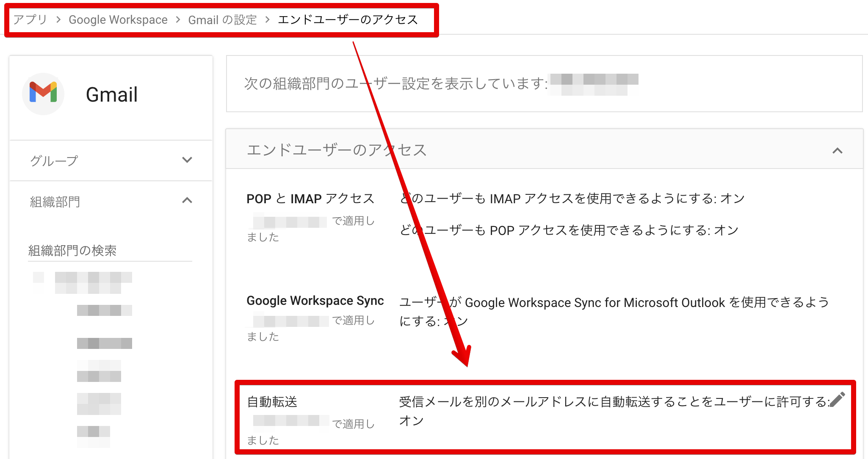Viewport: 868px width, 459px height.
Task: Click the pencil edit icon for 自動転送
Action: (837, 399)
